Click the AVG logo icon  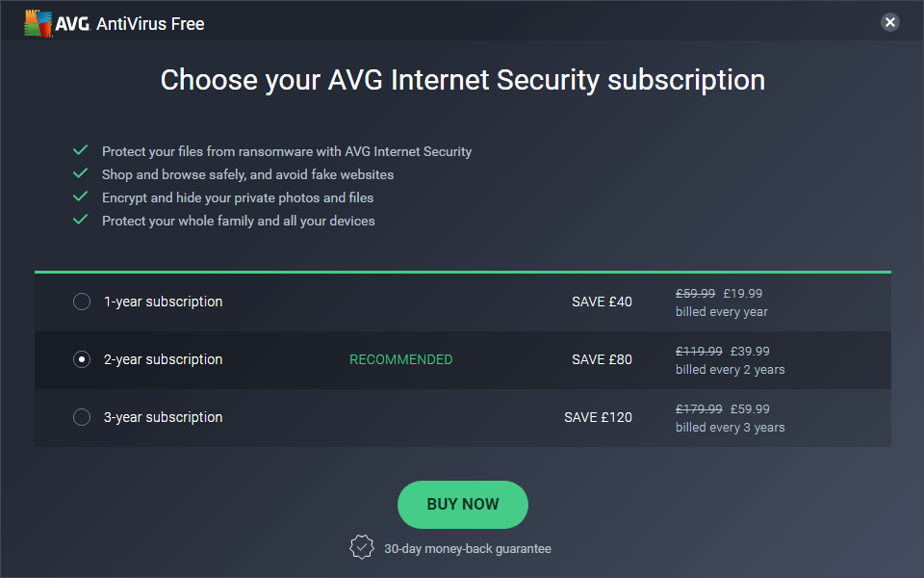pos(39,23)
